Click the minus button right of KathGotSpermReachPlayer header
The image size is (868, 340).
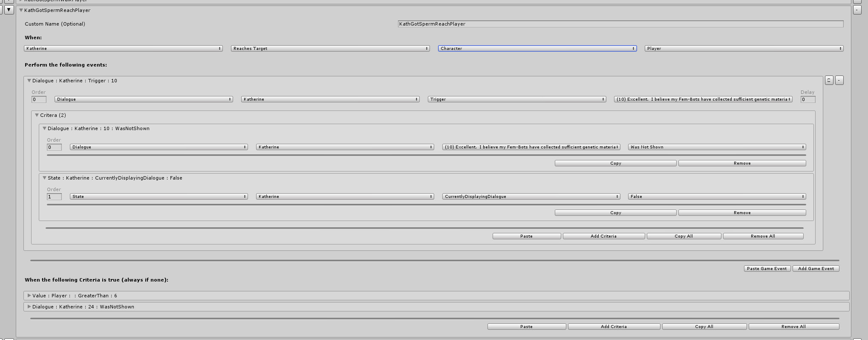pos(857,9)
